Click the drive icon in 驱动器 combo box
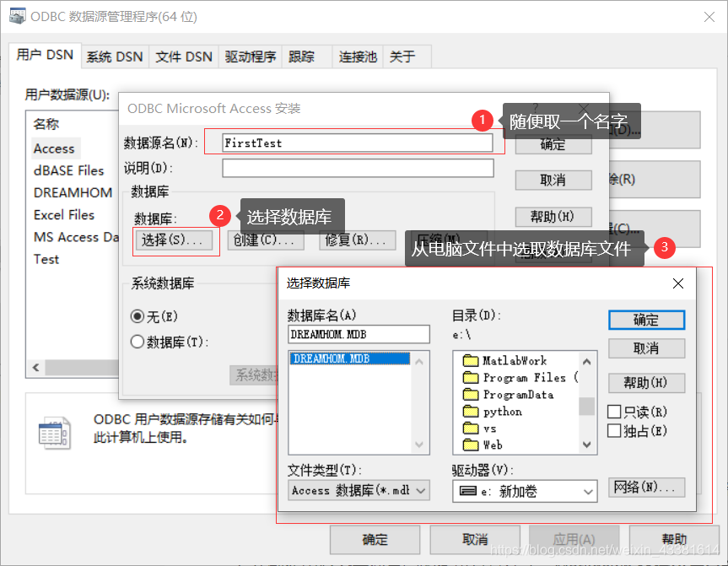This screenshot has width=728, height=566. (467, 491)
